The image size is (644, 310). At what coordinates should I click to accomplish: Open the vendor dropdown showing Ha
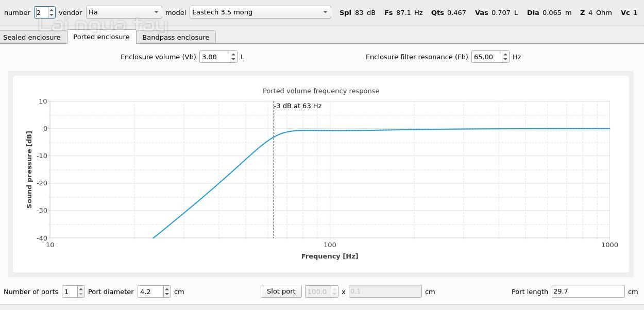click(x=124, y=12)
